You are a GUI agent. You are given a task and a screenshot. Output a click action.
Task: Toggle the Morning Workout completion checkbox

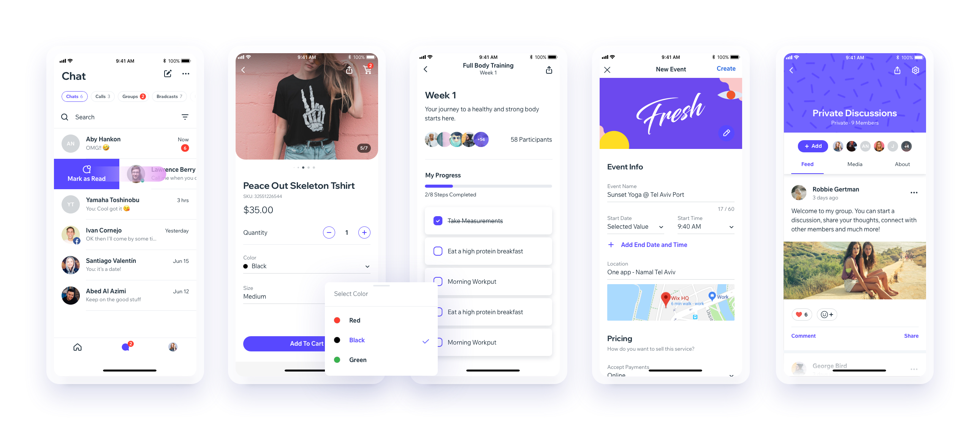click(437, 281)
